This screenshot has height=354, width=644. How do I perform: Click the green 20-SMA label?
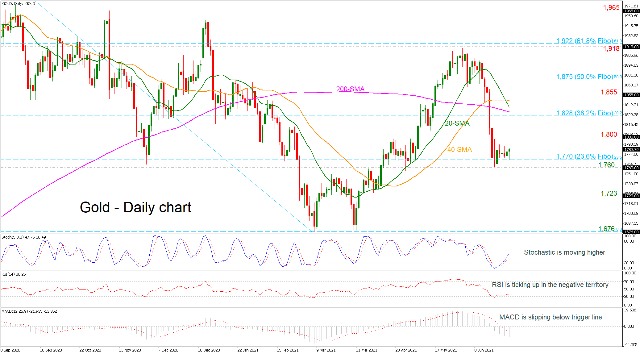[x=457, y=123]
